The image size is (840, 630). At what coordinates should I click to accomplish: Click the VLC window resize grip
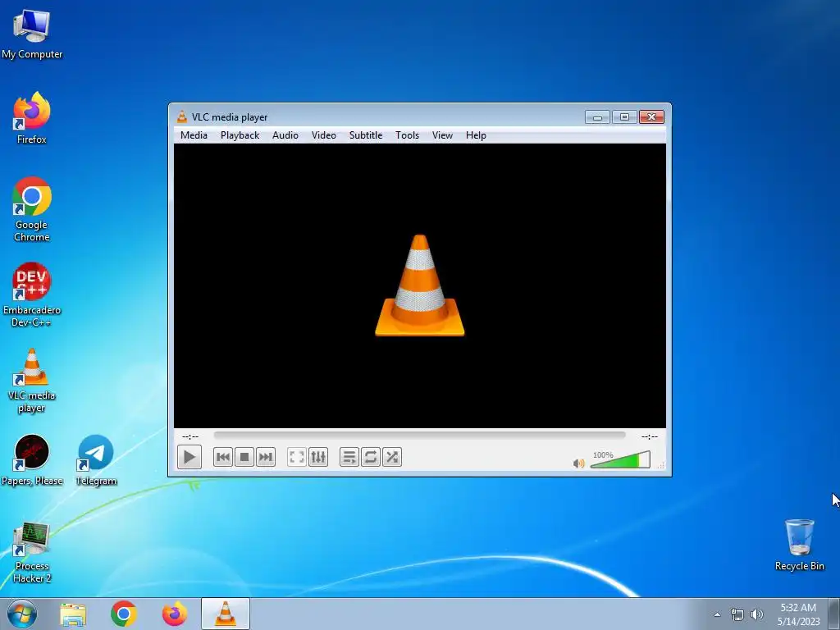[662, 466]
